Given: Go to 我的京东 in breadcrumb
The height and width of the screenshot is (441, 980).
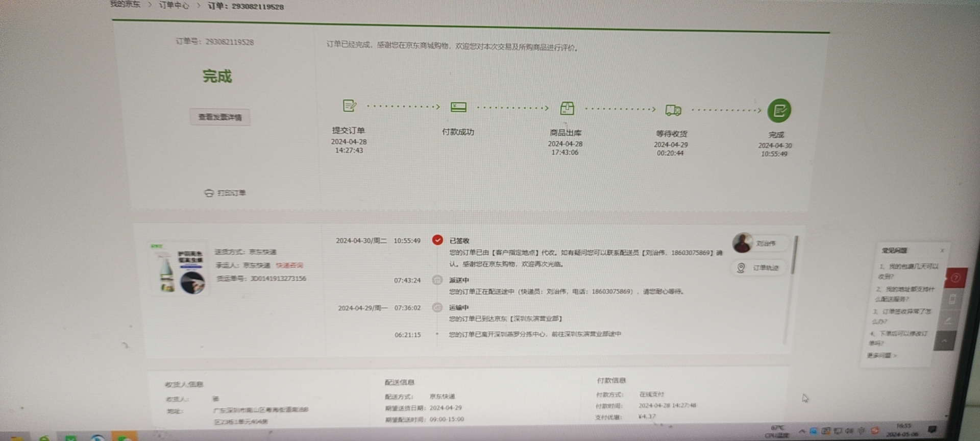Looking at the screenshot, I should (x=125, y=4).
